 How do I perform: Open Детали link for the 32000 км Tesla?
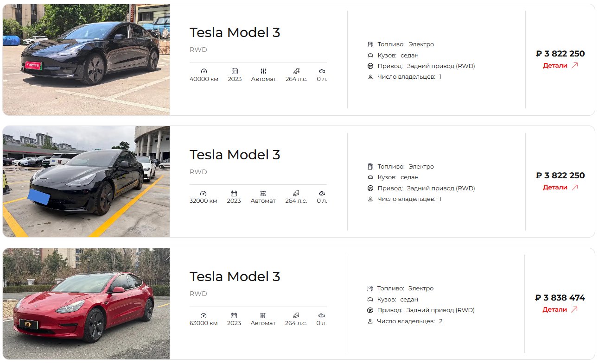[560, 188]
